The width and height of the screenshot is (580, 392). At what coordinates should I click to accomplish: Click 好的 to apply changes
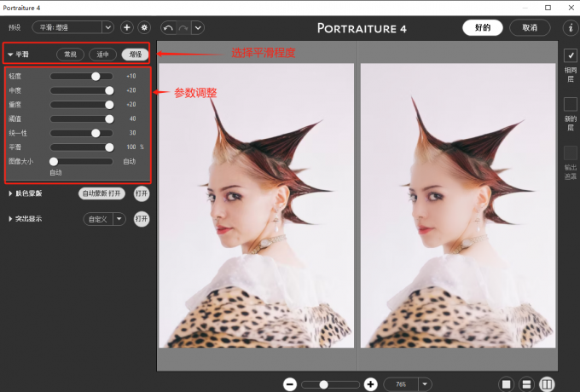click(x=483, y=28)
